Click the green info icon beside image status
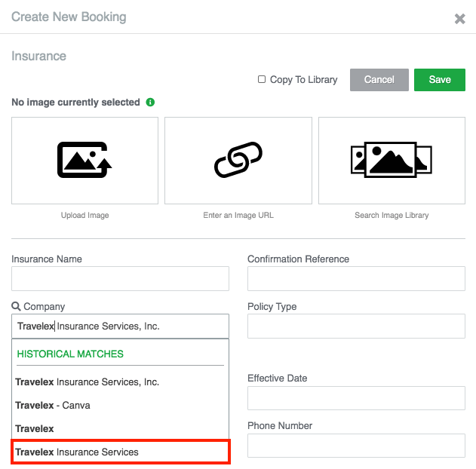The height and width of the screenshot is (469, 476). pyautogui.click(x=150, y=103)
